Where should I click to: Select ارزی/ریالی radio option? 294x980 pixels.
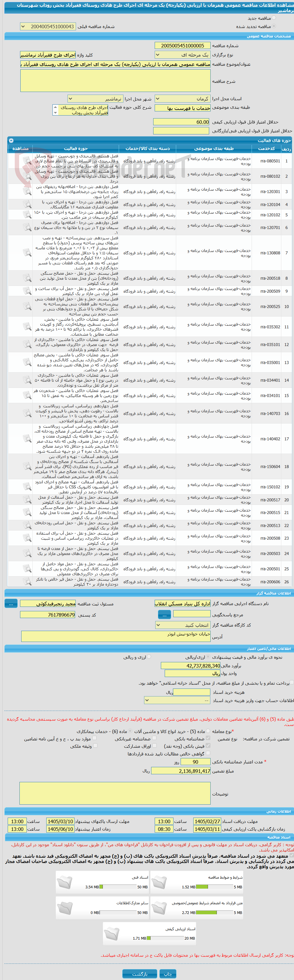click(208, 657)
